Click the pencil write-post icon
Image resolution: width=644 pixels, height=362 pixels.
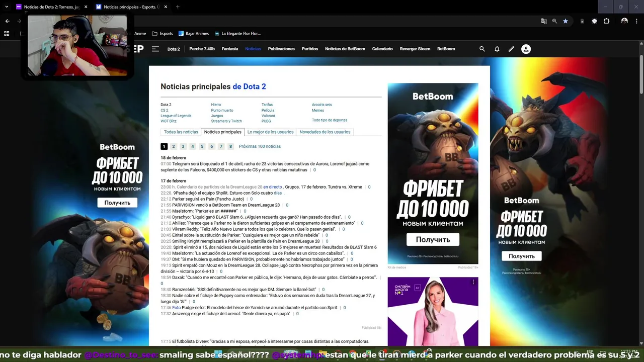coord(511,49)
